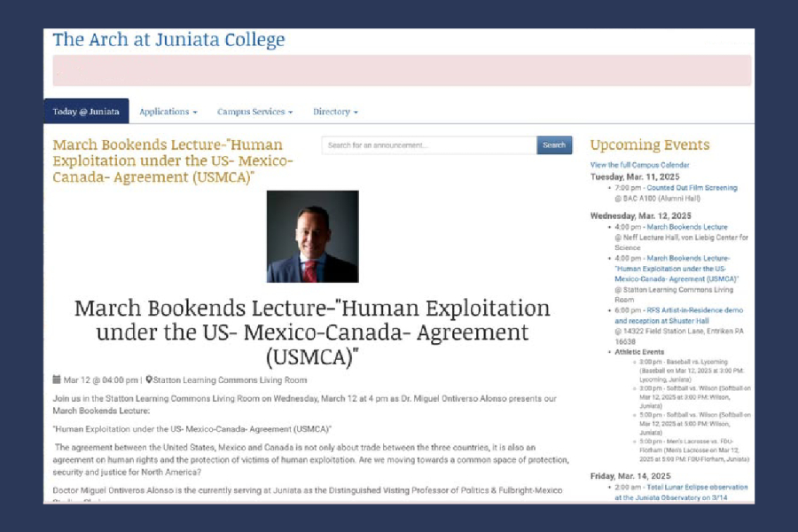Click the Friday, Mar. 14, 2025 date heading
Image resolution: width=798 pixels, height=532 pixels.
[x=630, y=476]
